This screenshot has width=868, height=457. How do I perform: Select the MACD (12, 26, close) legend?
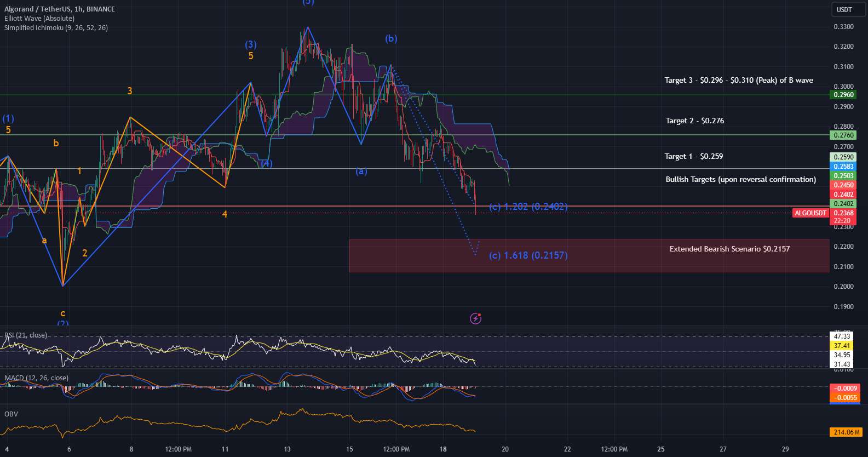[x=36, y=378]
